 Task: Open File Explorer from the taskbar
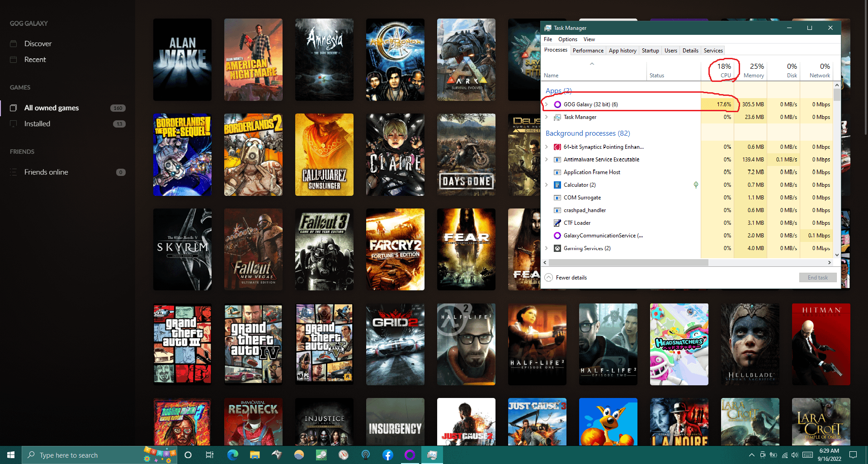255,455
